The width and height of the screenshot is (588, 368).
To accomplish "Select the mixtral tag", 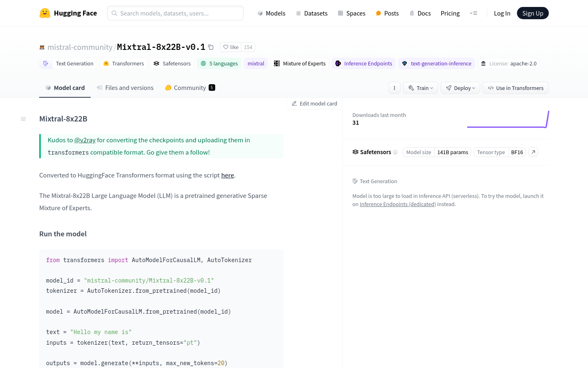I will pos(256,63).
